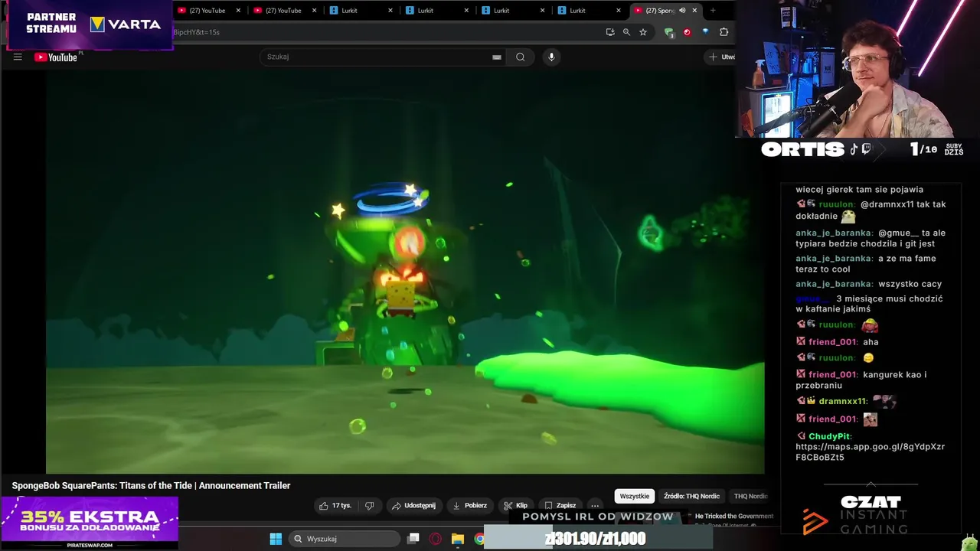Share the video via Udostępnij

[x=413, y=505]
